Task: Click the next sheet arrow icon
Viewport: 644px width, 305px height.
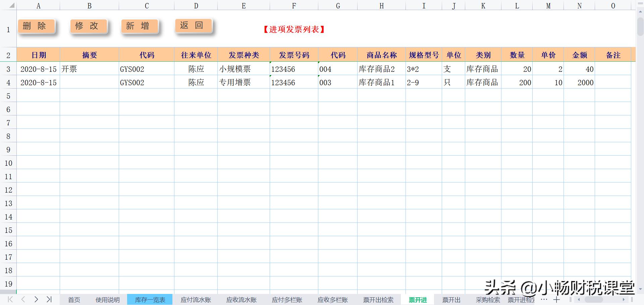Action: pyautogui.click(x=37, y=300)
